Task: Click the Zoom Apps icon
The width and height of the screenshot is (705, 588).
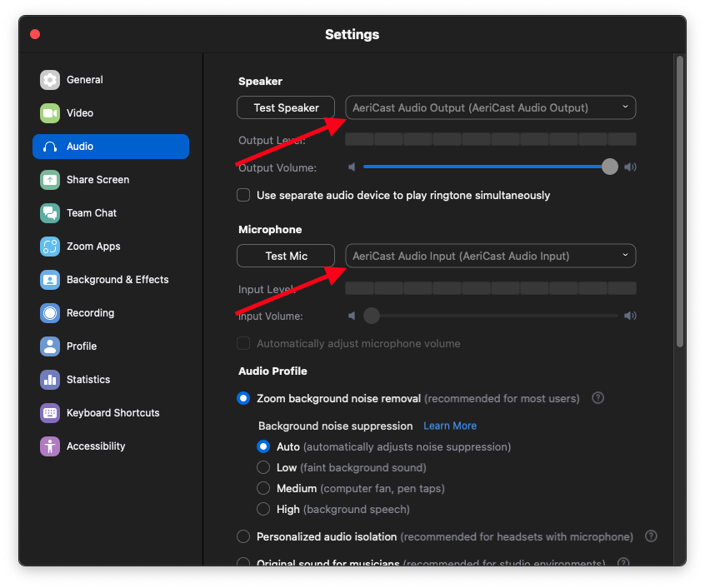Action: (50, 247)
